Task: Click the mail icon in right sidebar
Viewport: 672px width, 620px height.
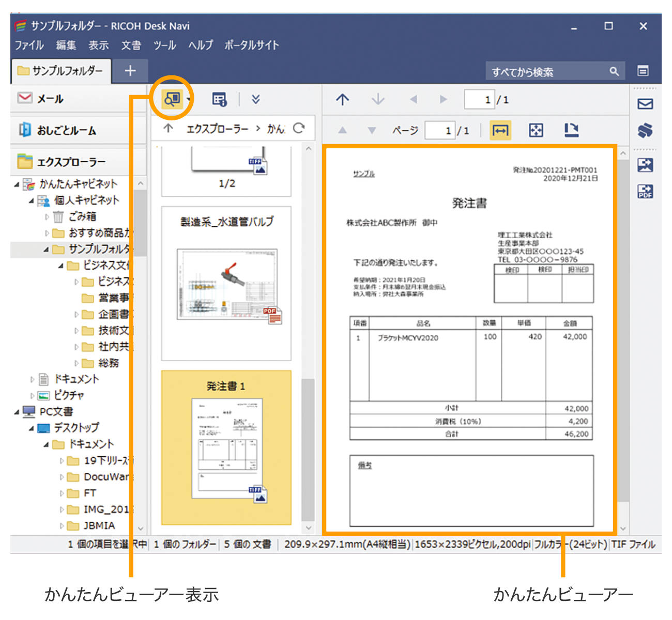Action: 645,104
